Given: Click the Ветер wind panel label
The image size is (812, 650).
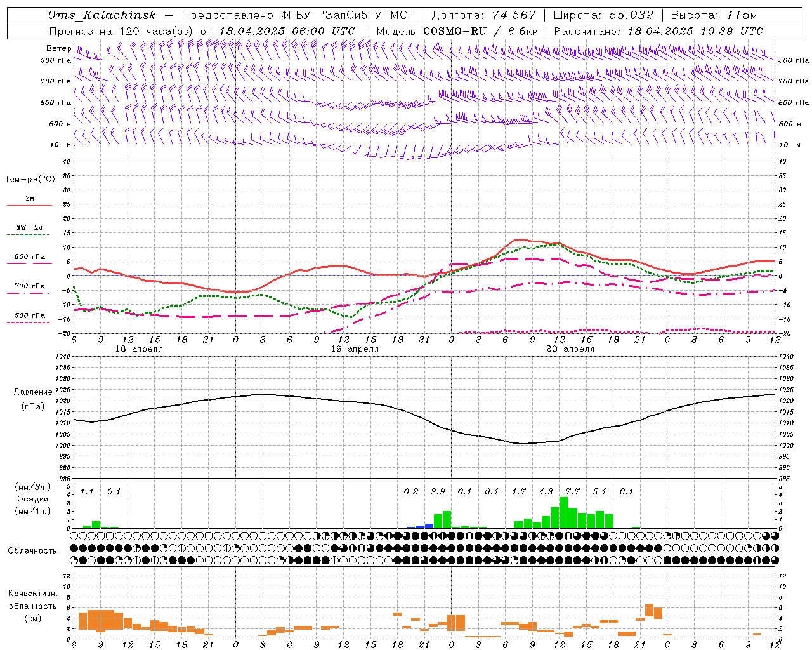Looking at the screenshot, I should [58, 48].
